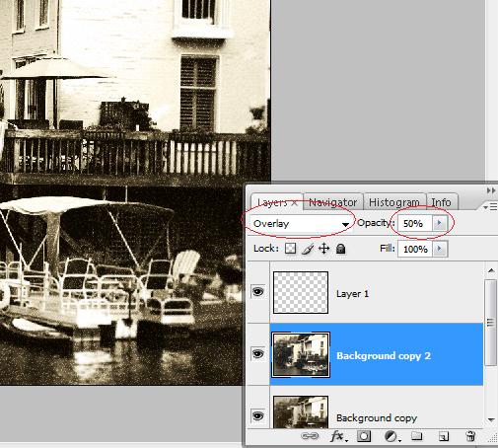
Task: Switch to the Navigator tab
Action: [x=333, y=202]
